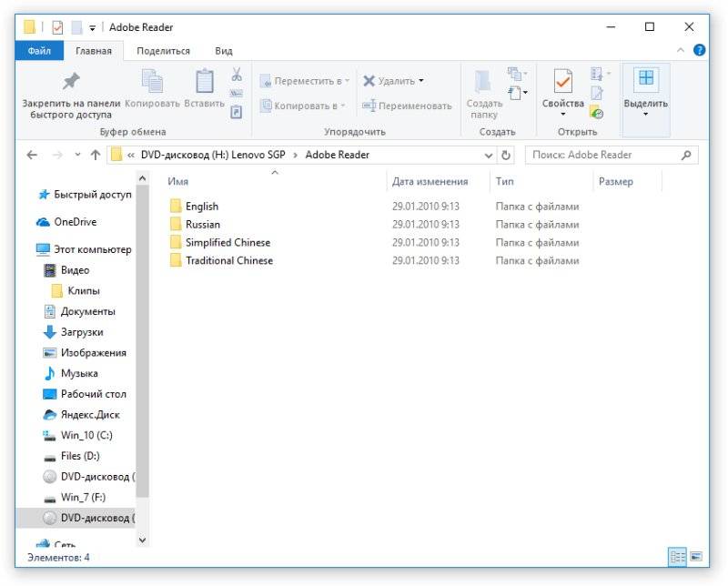Click the navigation pane scrollbar
Image resolution: width=728 pixels, height=586 pixels.
[x=143, y=341]
